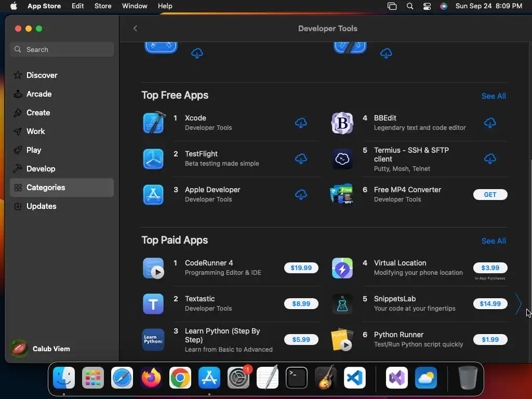Open Safari from the Dock
The width and height of the screenshot is (532, 399).
tap(122, 378)
